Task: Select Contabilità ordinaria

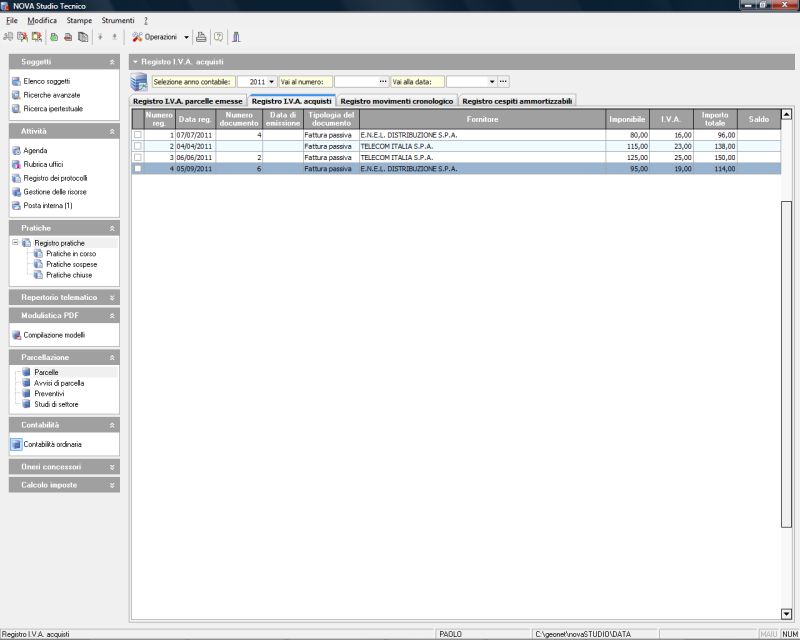Action: [52, 444]
